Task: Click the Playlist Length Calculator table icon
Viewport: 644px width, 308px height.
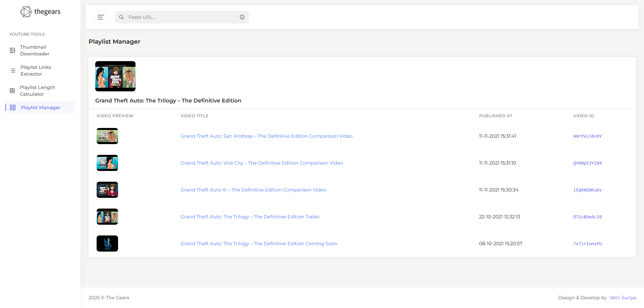Action: point(12,91)
